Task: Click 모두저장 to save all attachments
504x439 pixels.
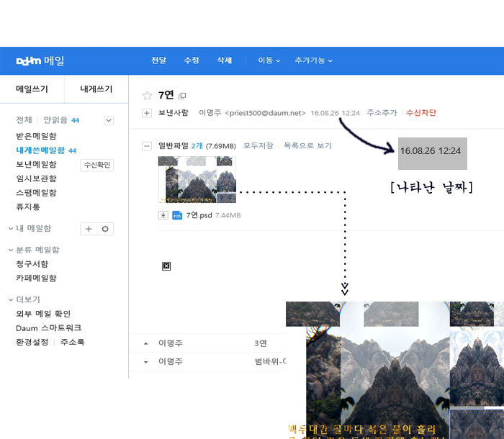Action: coord(258,146)
